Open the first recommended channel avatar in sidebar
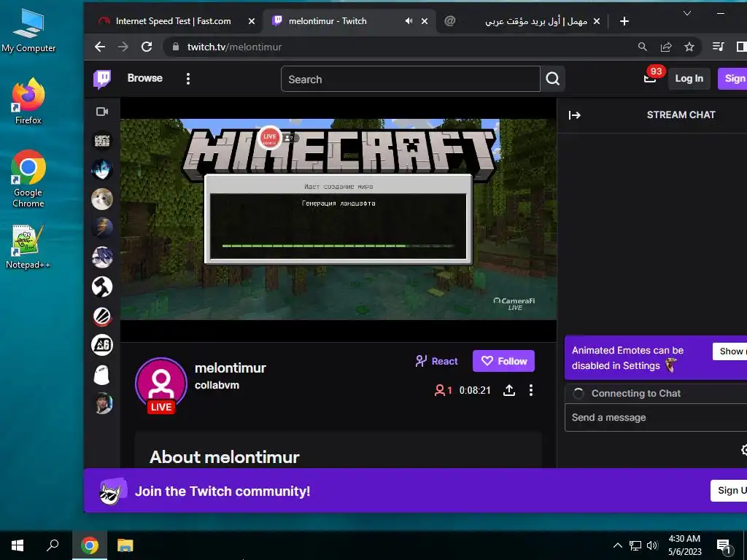The image size is (747, 560). (102, 141)
